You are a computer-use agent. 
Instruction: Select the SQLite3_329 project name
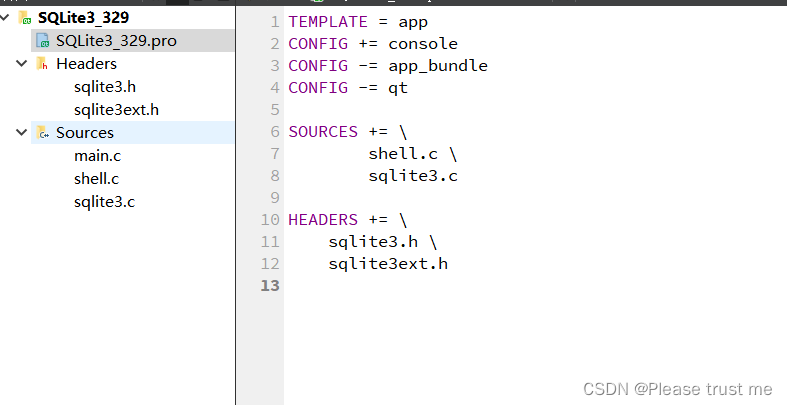coord(83,18)
